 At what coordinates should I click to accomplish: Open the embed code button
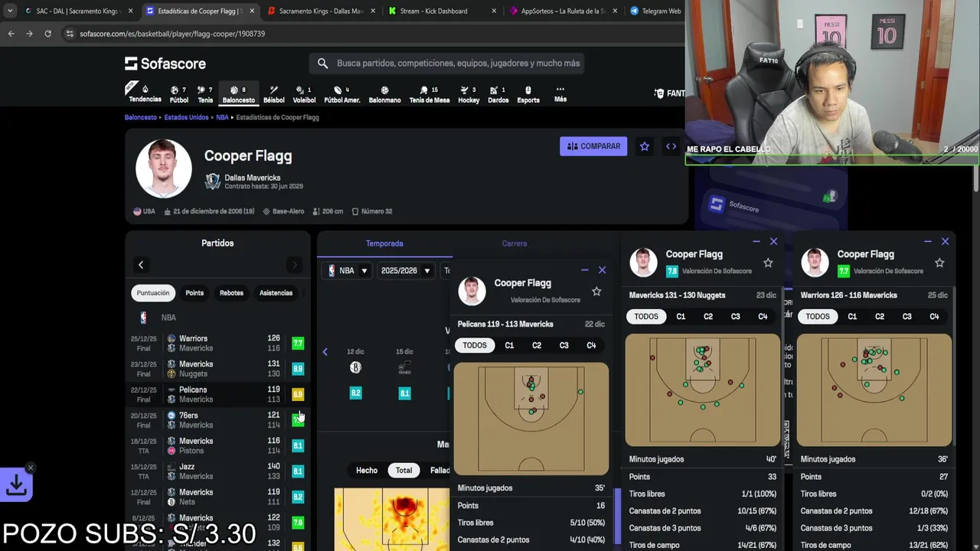tap(671, 146)
